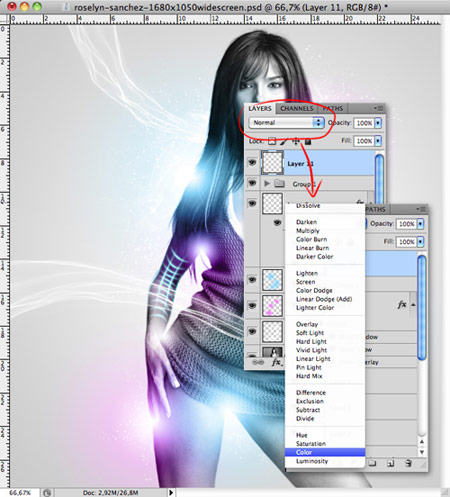The height and width of the screenshot is (497, 450).
Task: Expand the Group 1 folder triangle
Action: pos(267,183)
